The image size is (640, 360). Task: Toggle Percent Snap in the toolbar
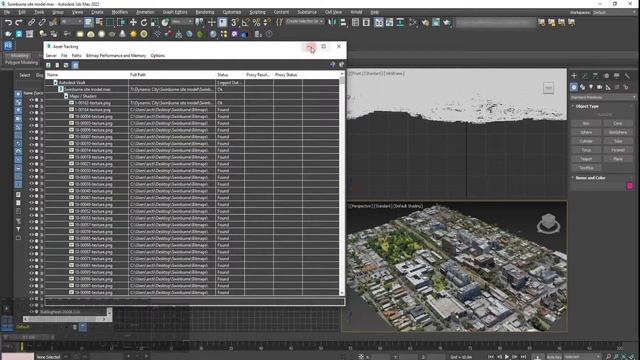point(256,22)
